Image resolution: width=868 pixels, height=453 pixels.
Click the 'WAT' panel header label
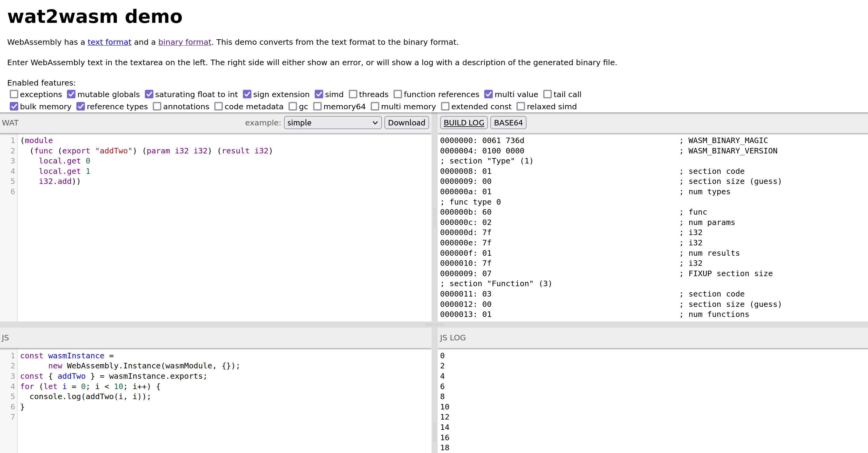click(10, 123)
